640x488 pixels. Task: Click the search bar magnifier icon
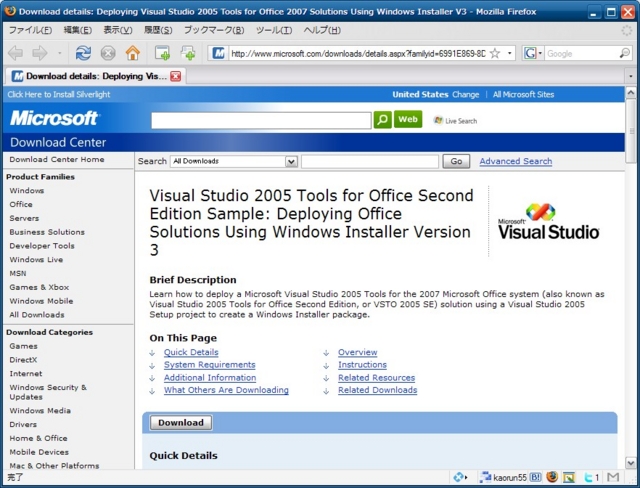coord(624,53)
